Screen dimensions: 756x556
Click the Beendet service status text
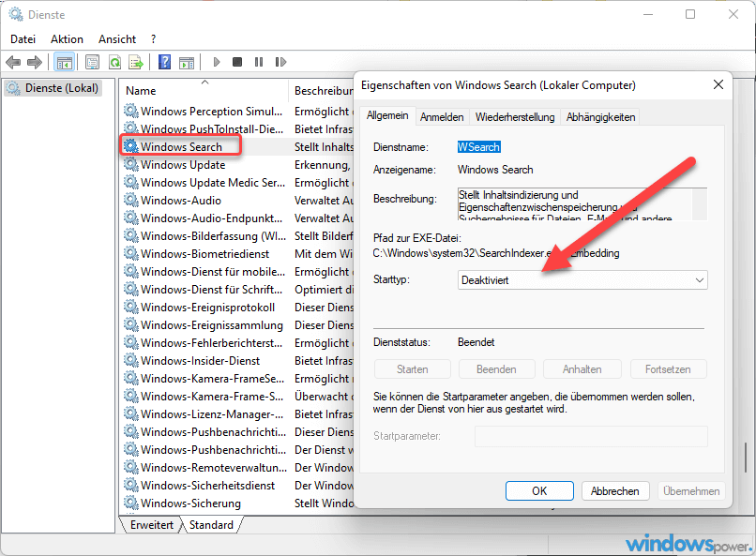(476, 342)
